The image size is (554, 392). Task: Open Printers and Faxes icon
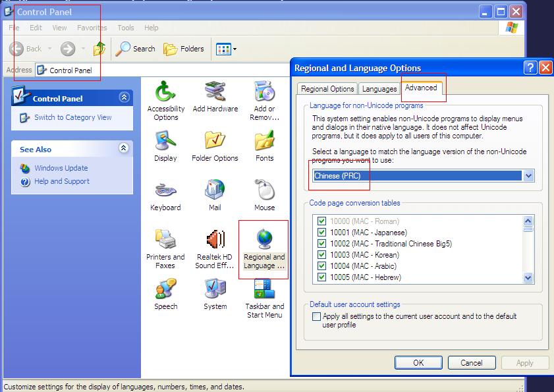(x=165, y=239)
